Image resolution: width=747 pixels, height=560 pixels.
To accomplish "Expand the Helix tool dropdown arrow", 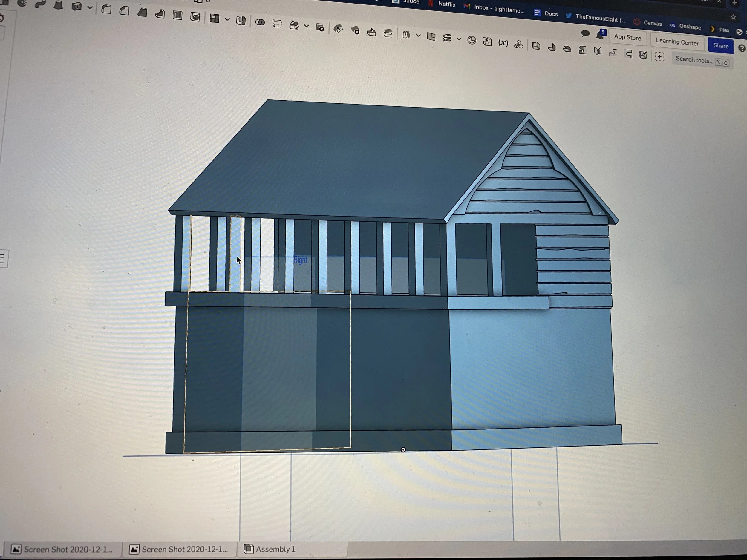I will pos(459,39).
